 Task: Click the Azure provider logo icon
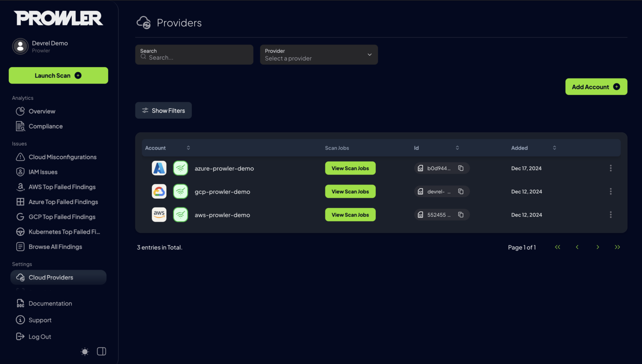pyautogui.click(x=159, y=168)
